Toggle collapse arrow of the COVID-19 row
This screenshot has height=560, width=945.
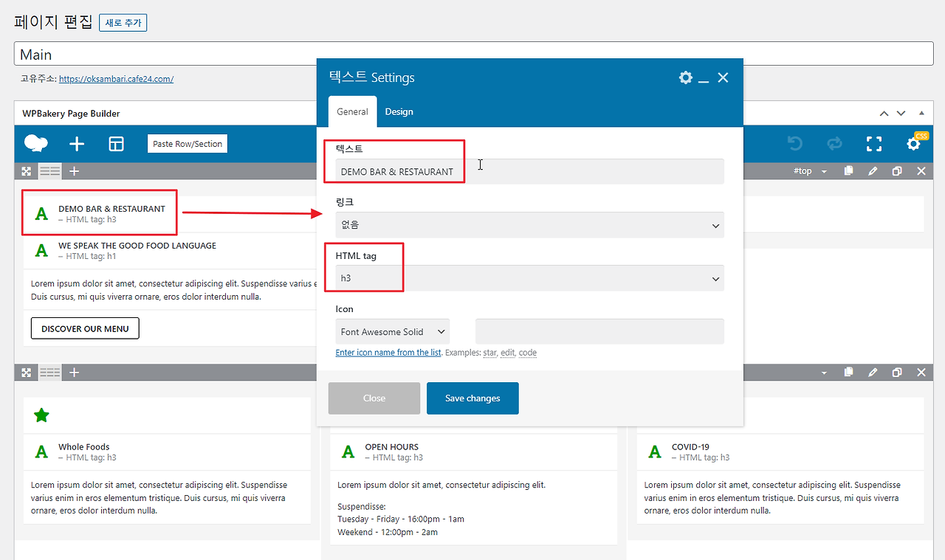[x=825, y=373]
